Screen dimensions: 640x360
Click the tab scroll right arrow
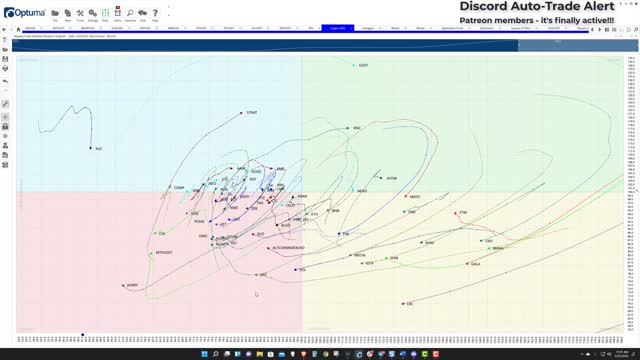coord(600,29)
